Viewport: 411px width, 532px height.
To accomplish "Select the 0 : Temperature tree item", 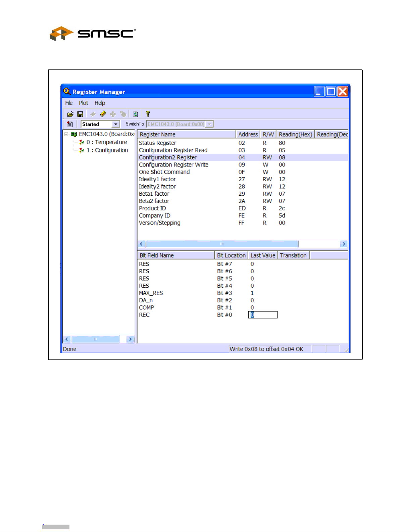I will (x=107, y=142).
